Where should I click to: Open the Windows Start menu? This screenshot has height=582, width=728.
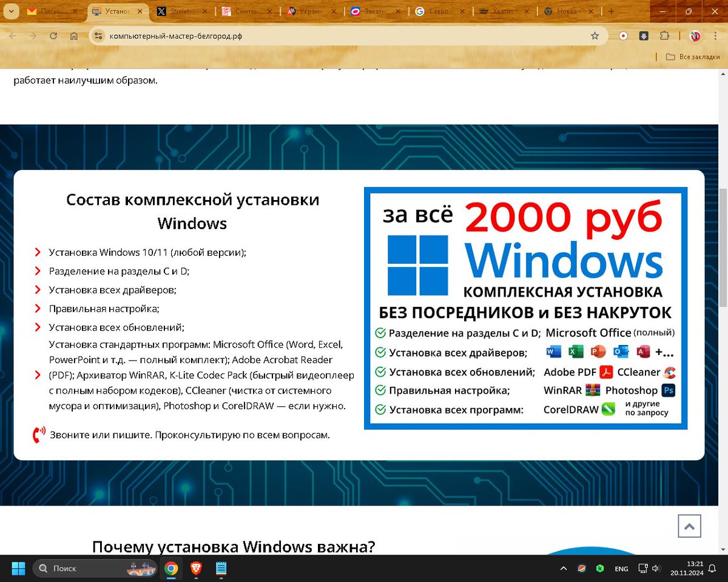click(19, 568)
